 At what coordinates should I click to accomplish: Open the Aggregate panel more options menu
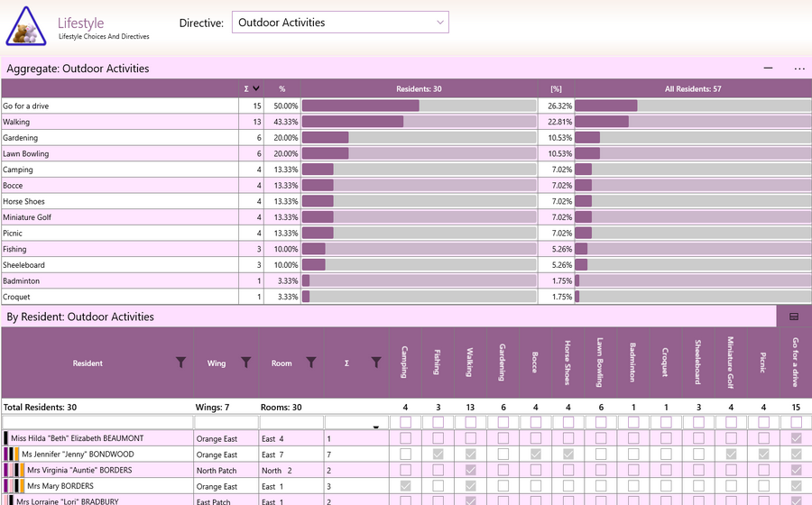coord(799,69)
